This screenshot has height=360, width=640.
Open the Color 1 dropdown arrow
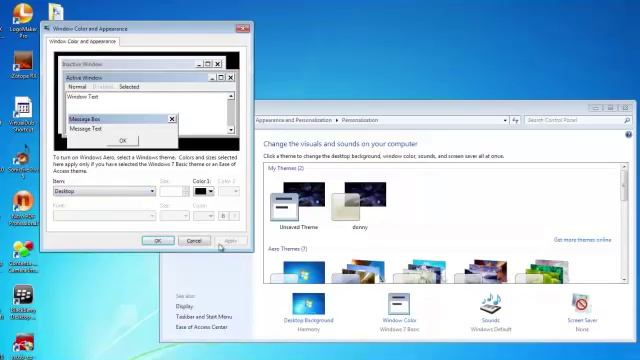tap(211, 191)
